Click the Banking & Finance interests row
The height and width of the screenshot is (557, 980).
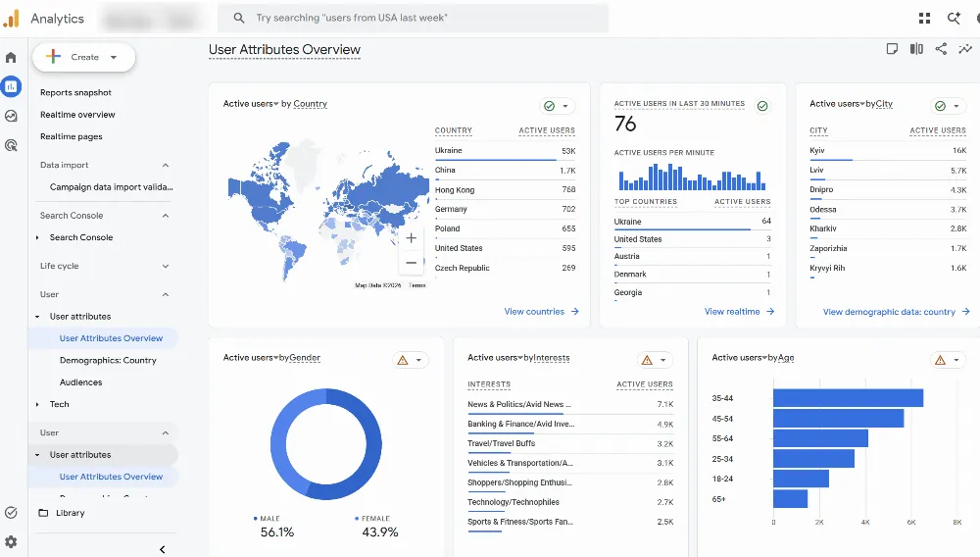[570, 424]
